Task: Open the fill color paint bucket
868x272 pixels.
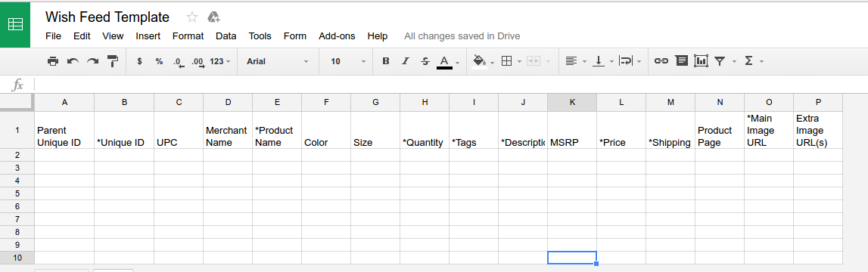Action: 480,61
